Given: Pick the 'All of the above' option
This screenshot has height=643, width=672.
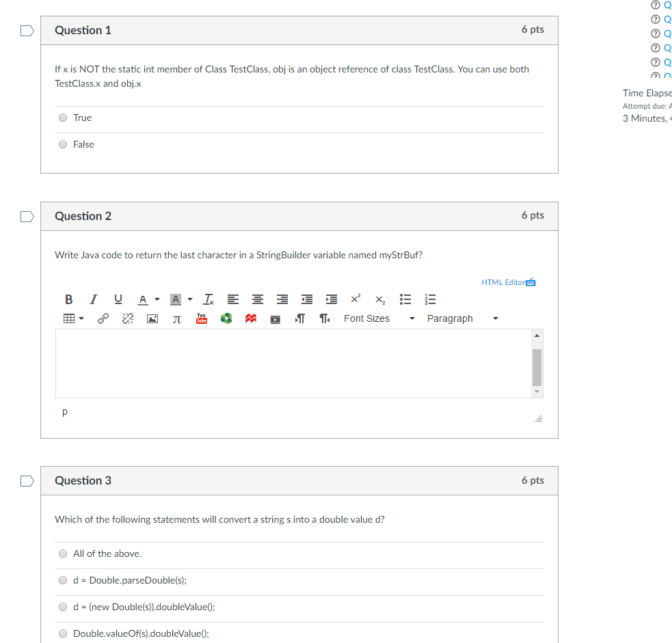Looking at the screenshot, I should click(x=63, y=554).
